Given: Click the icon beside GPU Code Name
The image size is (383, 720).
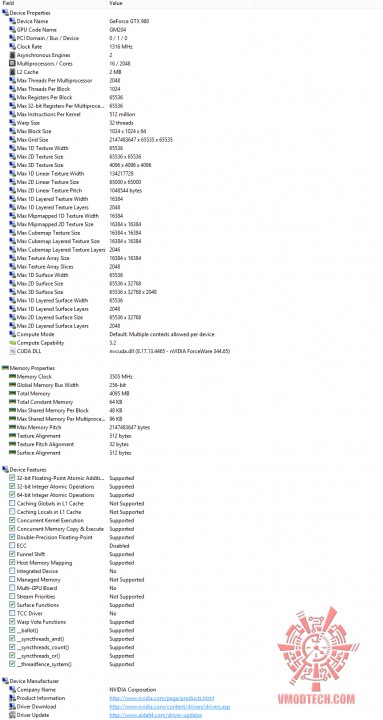Looking at the screenshot, I should click(12, 30).
